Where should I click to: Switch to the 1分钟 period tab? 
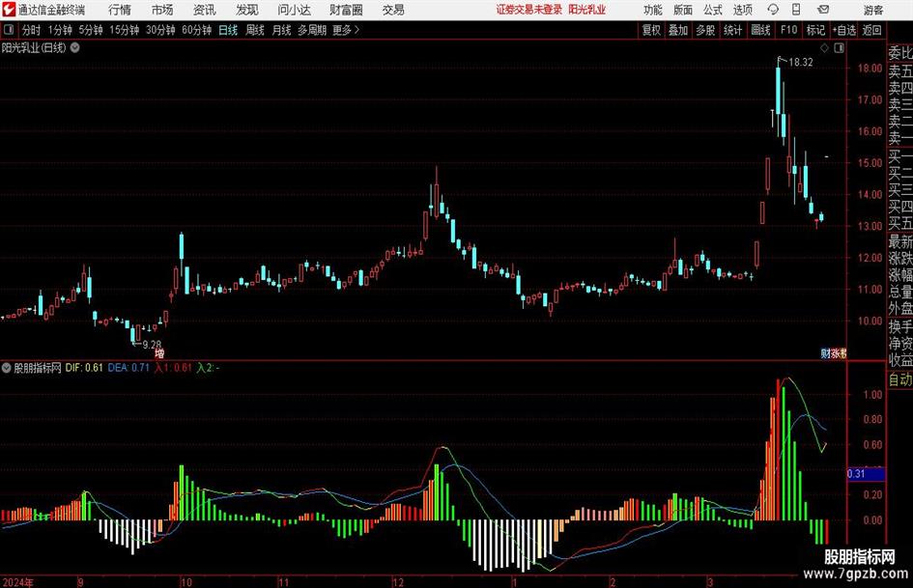click(60, 30)
